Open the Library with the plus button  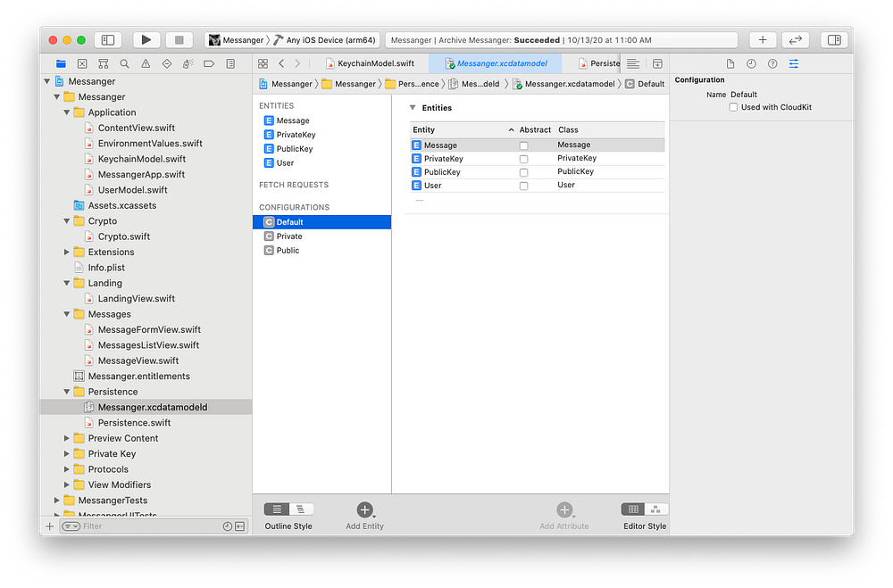[x=763, y=40]
